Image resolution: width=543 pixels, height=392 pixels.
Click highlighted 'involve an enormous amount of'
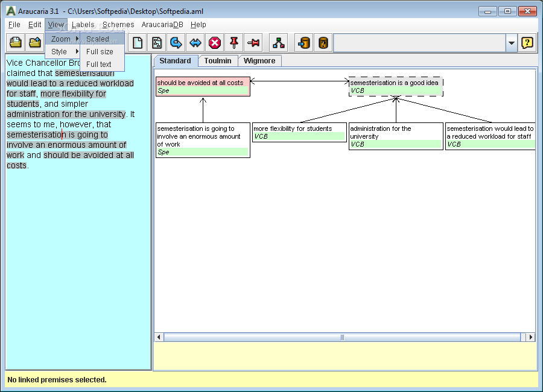pyautogui.click(x=66, y=145)
